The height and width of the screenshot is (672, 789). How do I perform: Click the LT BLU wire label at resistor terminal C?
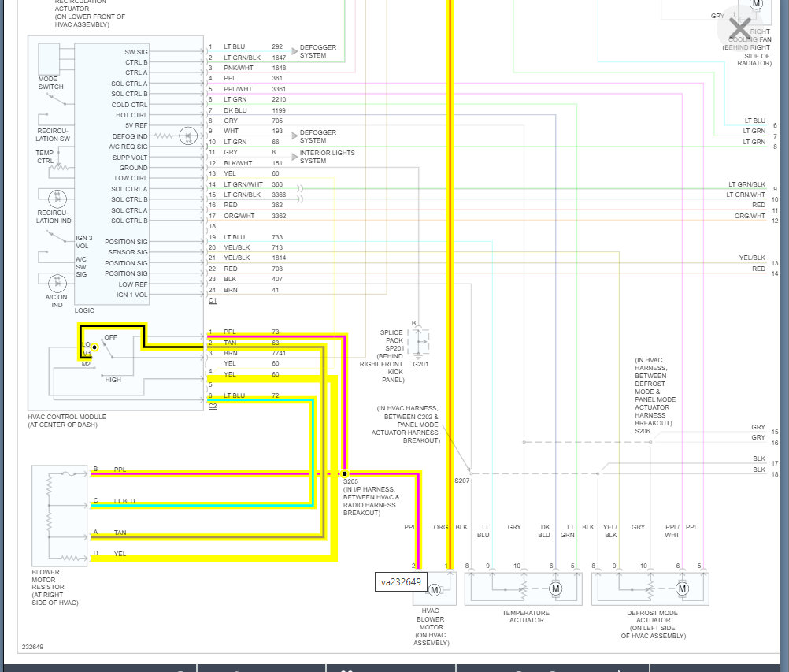tap(124, 501)
